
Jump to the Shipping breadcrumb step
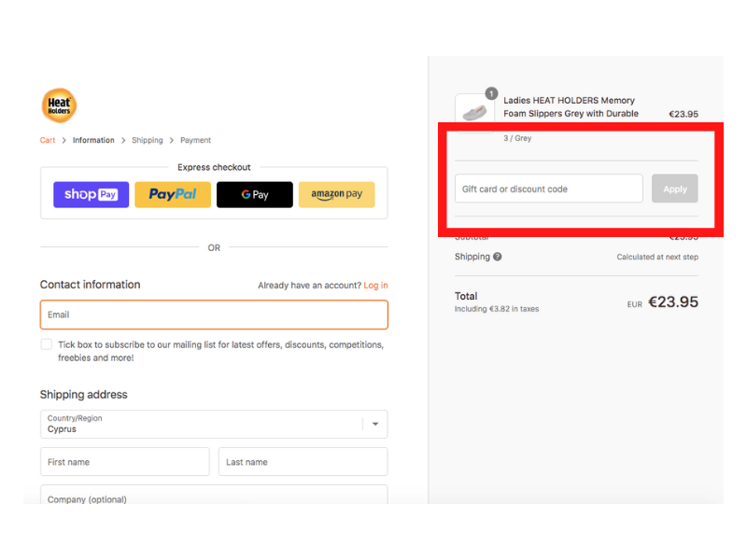148,141
